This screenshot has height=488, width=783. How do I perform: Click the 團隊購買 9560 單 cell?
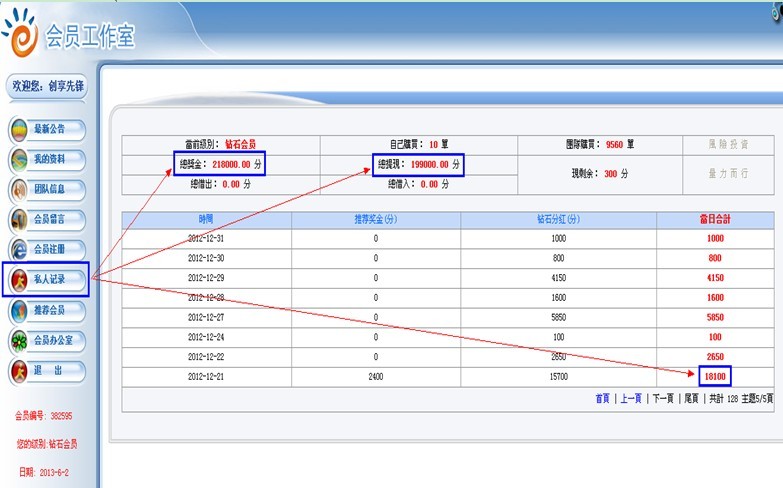point(600,145)
